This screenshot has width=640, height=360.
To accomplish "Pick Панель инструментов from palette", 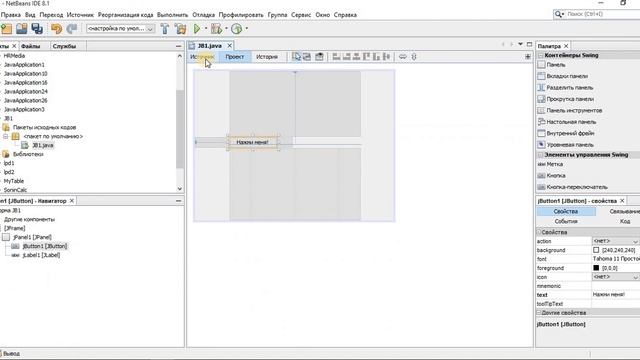I will pyautogui.click(x=574, y=110).
